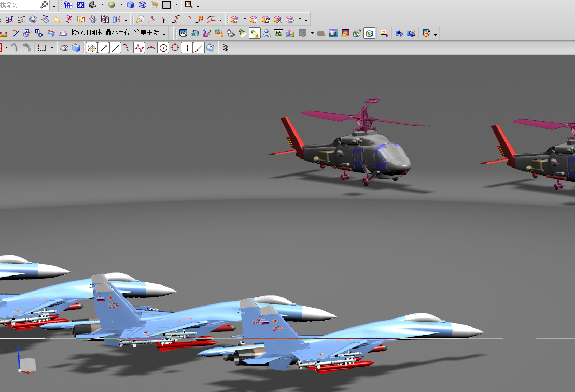Click the measure angle triangle icon
Image resolution: width=575 pixels, height=392 pixels.
pos(16,33)
